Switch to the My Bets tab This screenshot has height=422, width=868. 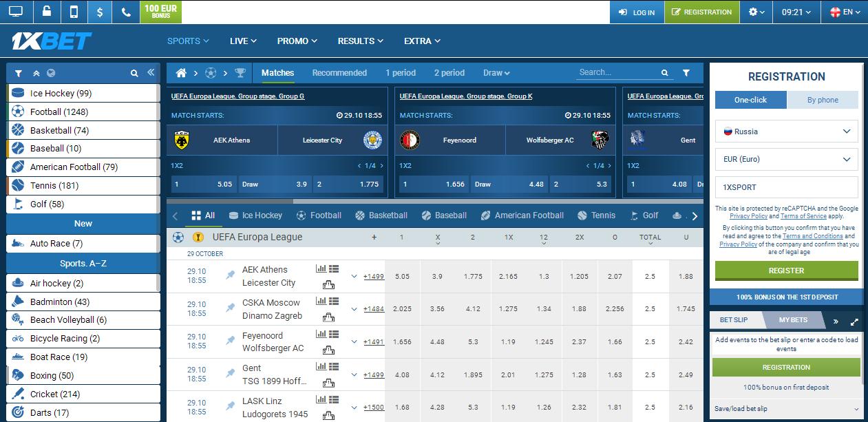(793, 320)
